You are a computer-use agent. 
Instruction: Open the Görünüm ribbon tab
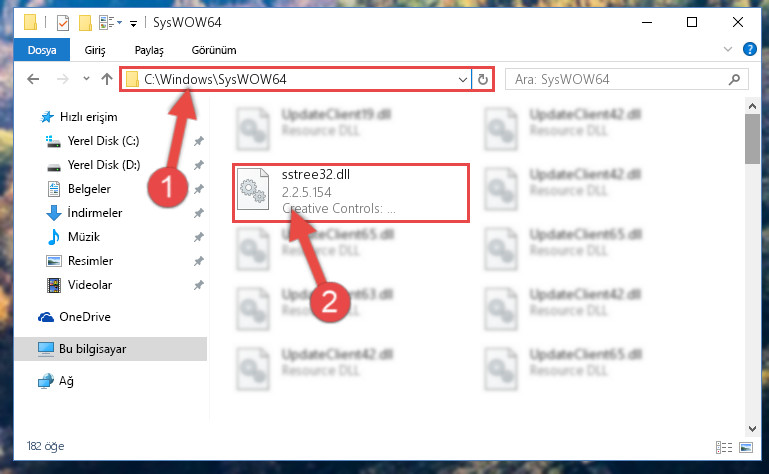pyautogui.click(x=214, y=50)
